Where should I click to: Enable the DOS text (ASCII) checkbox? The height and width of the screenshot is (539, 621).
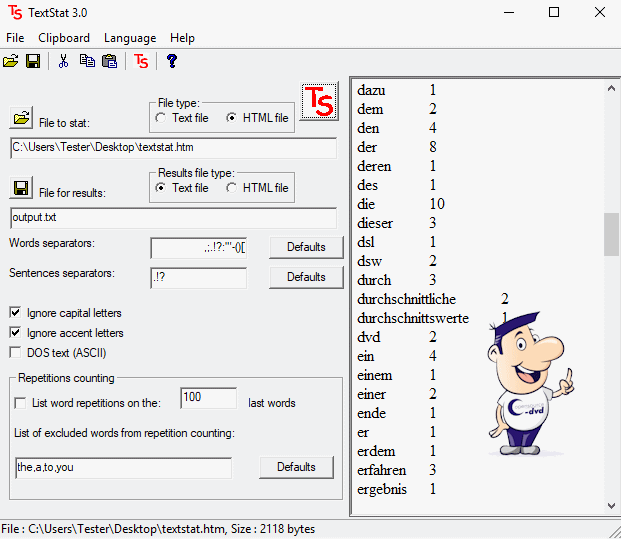(15, 352)
